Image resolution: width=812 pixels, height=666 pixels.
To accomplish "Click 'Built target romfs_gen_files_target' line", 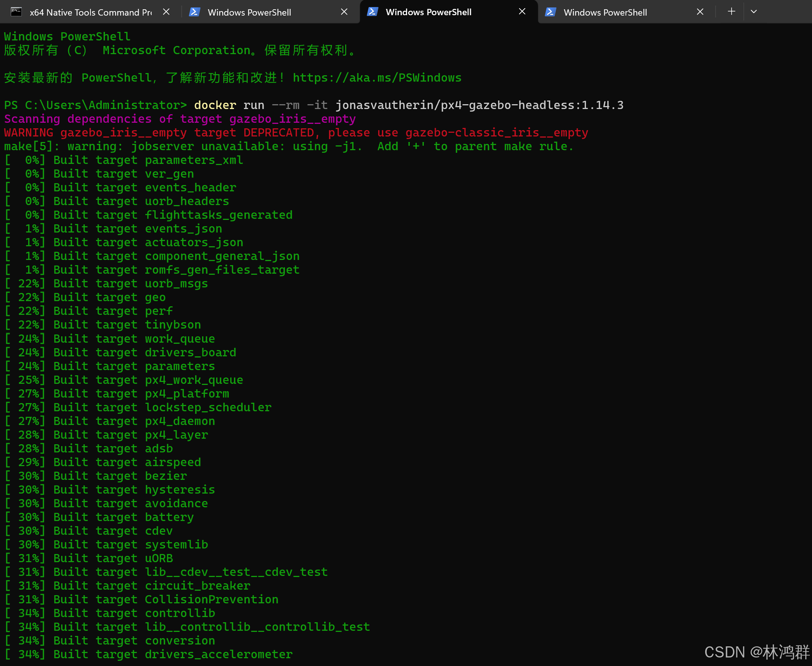I will pyautogui.click(x=152, y=270).
